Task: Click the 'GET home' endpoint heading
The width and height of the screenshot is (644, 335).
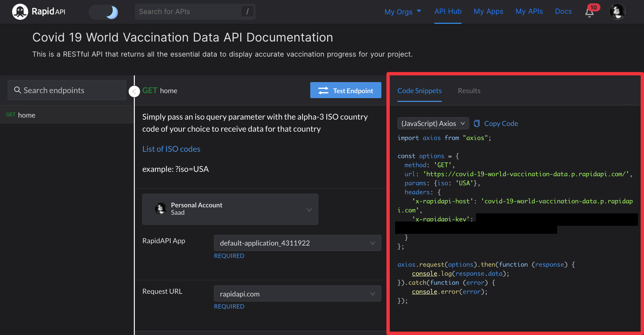Action: point(160,91)
